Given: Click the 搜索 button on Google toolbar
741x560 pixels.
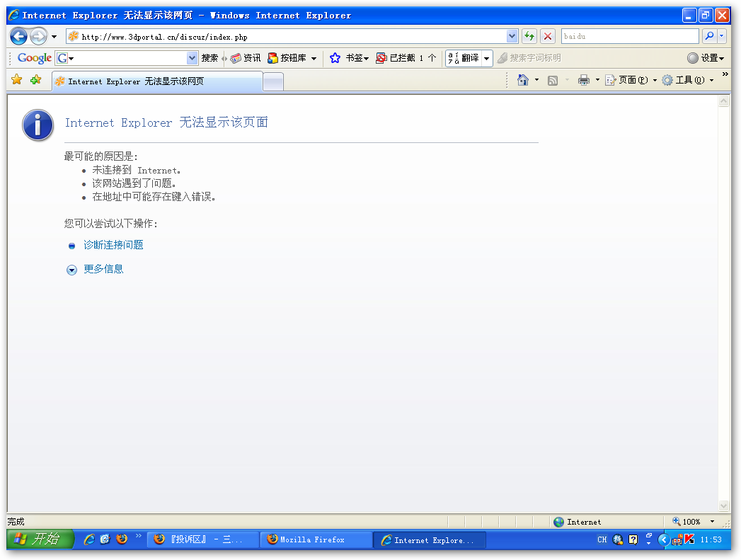Looking at the screenshot, I should [209, 58].
